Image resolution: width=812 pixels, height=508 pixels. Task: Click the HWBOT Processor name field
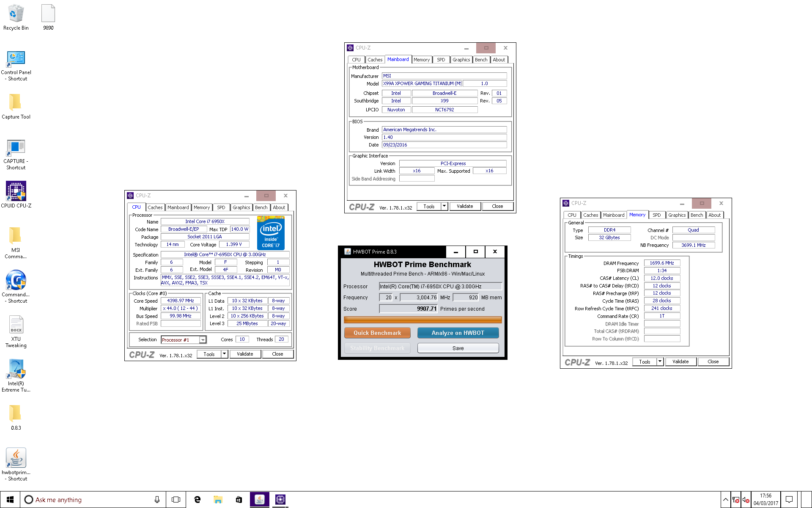click(x=440, y=286)
